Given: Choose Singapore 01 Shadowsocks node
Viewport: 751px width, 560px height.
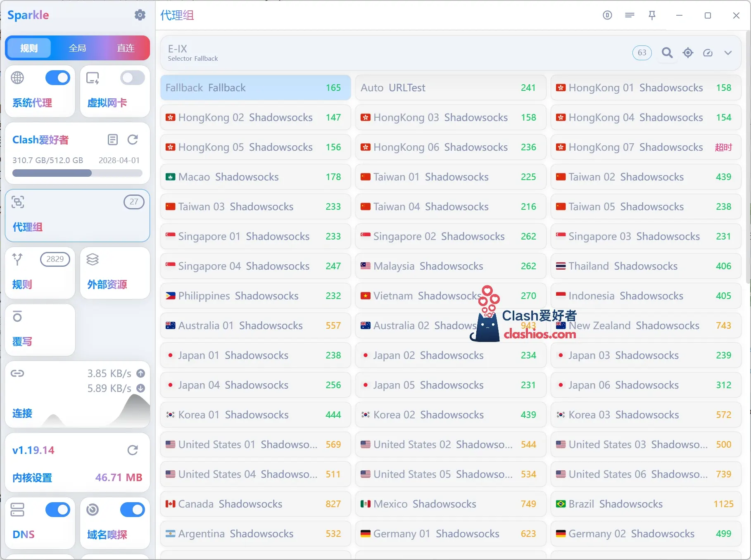Looking at the screenshot, I should [255, 236].
